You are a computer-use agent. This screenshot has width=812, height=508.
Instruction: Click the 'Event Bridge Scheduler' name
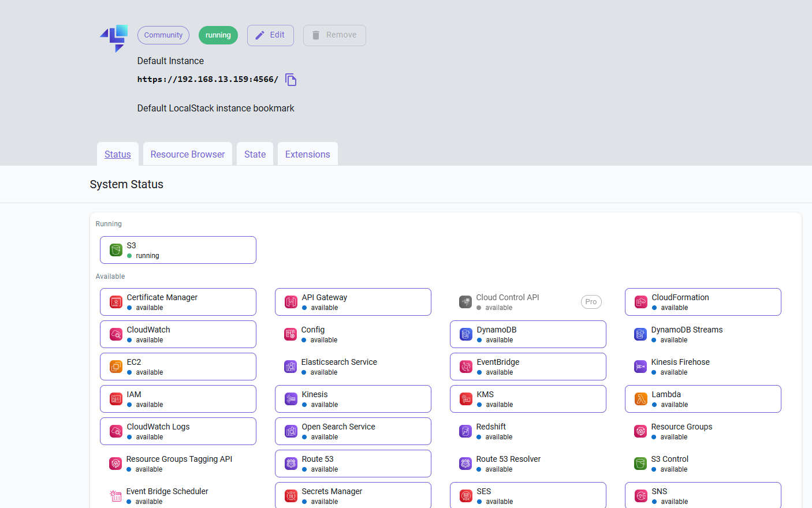click(x=167, y=491)
